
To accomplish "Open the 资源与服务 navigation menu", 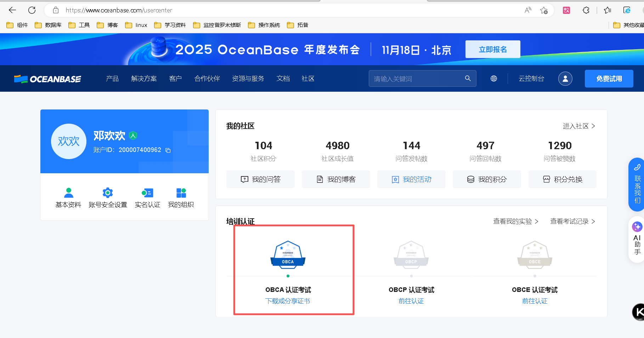I will (x=248, y=79).
